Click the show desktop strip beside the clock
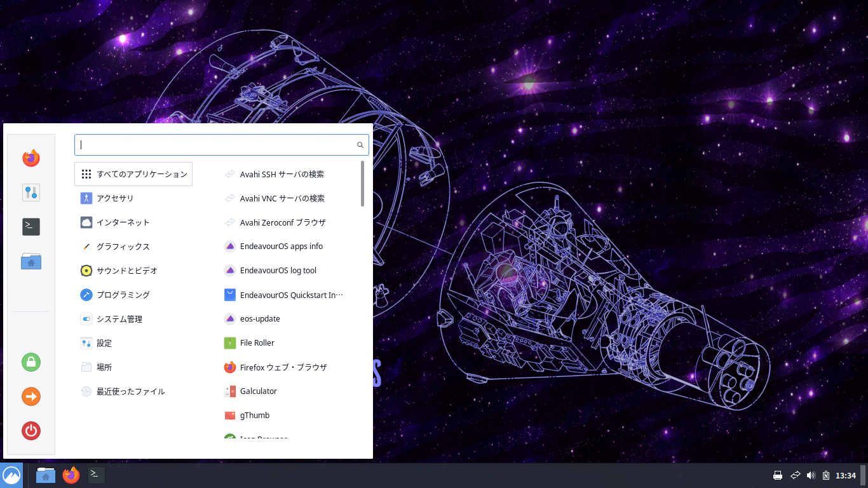 pos(863,475)
